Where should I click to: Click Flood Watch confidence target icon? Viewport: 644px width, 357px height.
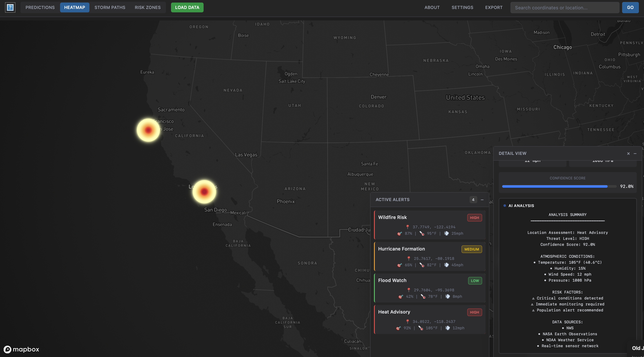[401, 297]
